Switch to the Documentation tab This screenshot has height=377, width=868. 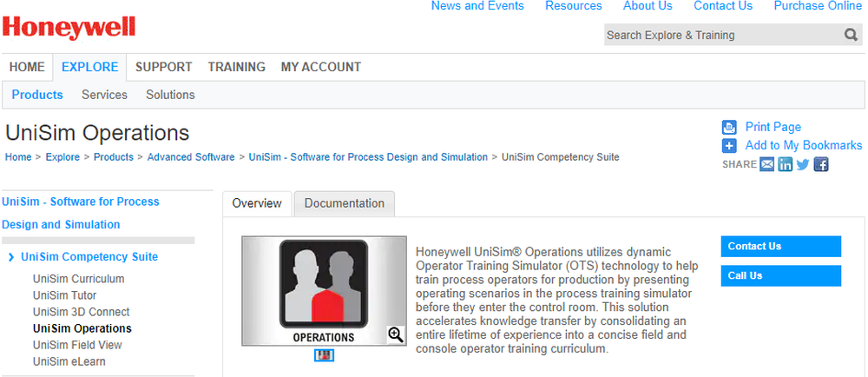click(345, 203)
